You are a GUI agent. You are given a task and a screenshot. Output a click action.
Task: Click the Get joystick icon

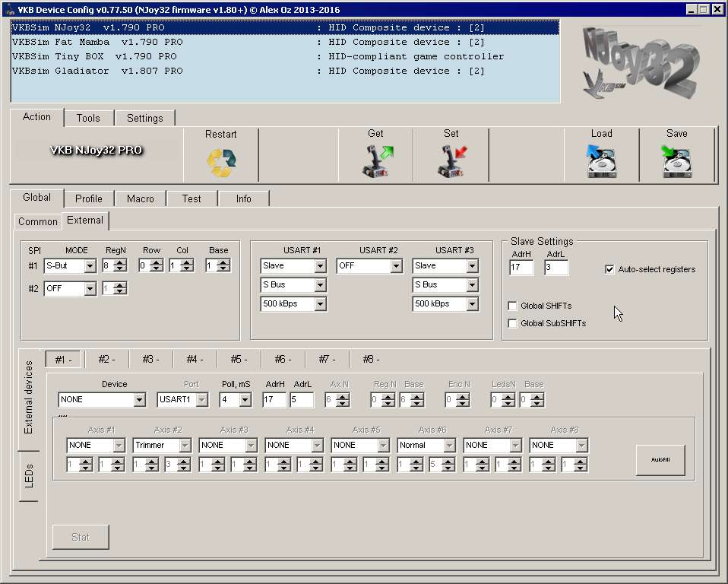pyautogui.click(x=377, y=160)
